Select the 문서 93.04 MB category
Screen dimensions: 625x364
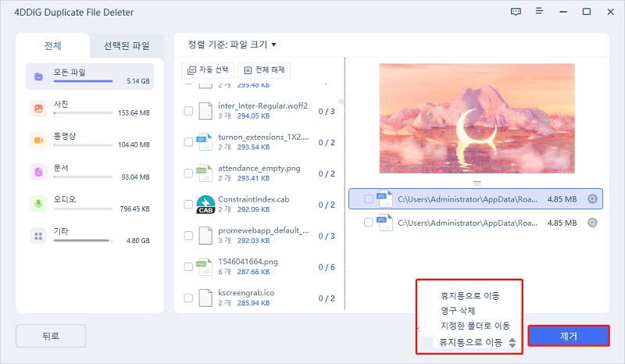90,172
